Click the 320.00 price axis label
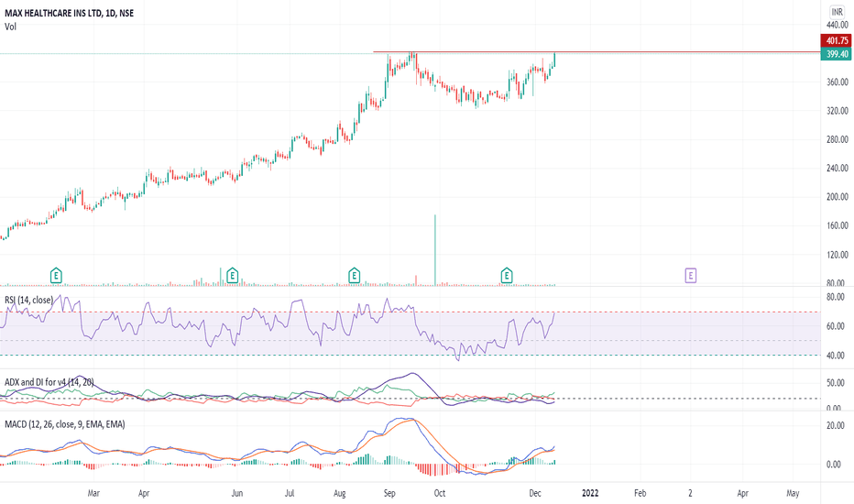This screenshot has height=504, width=854. [838, 111]
